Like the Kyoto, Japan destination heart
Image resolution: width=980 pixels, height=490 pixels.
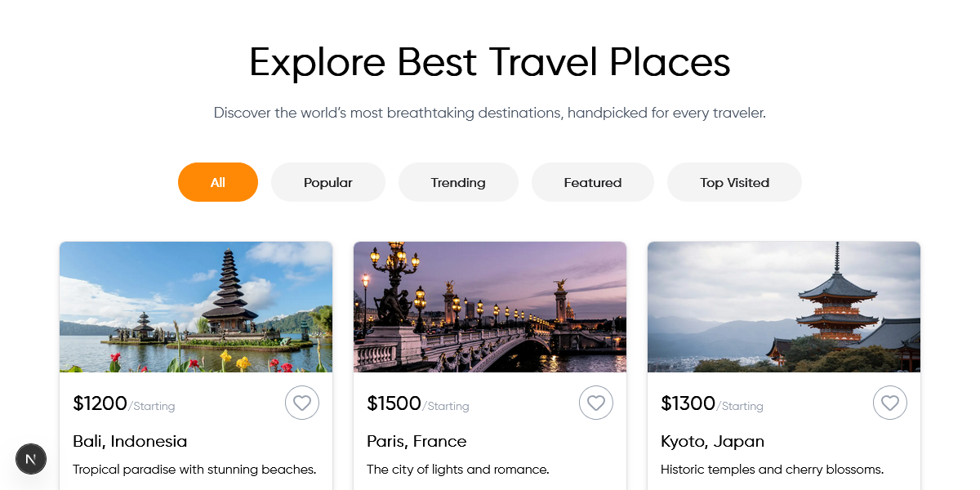[x=890, y=403]
